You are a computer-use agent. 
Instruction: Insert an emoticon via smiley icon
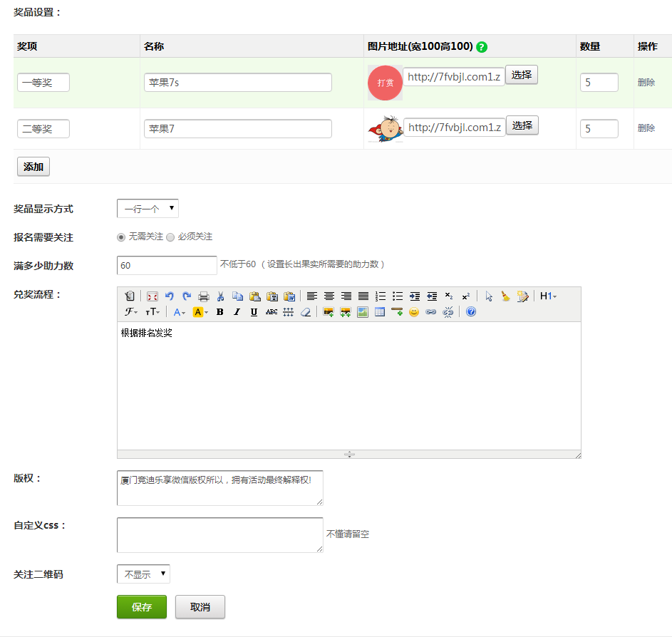tap(414, 312)
